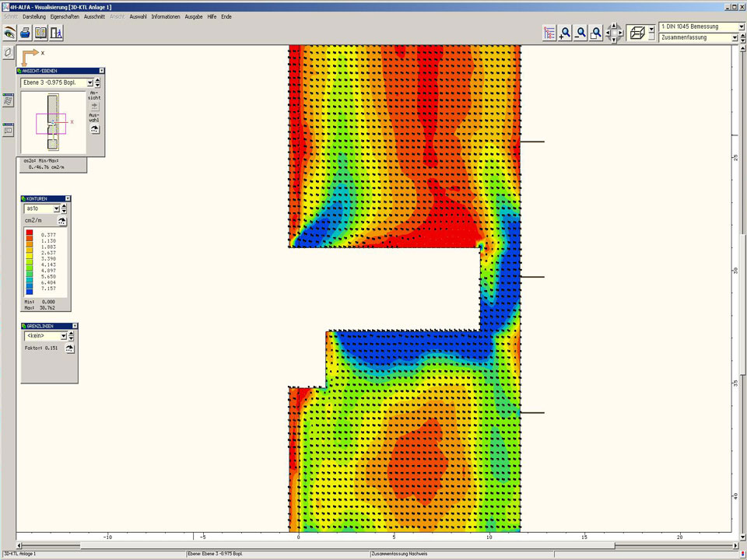Click the Ende menu item

(226, 16)
